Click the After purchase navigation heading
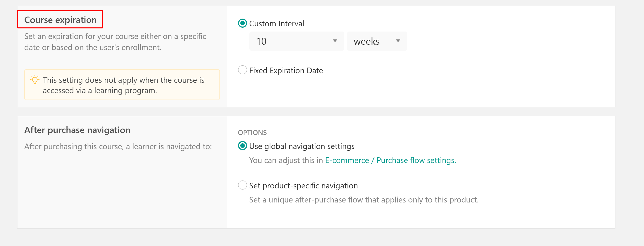644x246 pixels. pyautogui.click(x=77, y=130)
